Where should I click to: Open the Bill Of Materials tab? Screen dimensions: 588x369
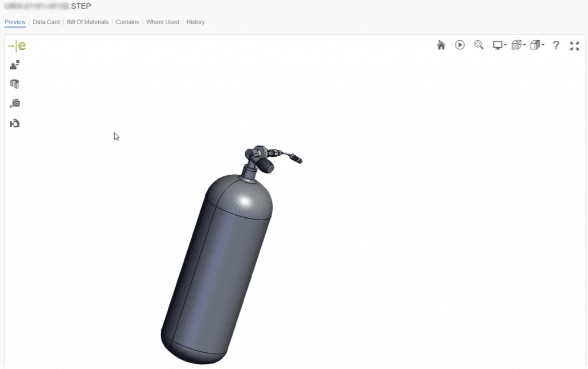[x=87, y=22]
